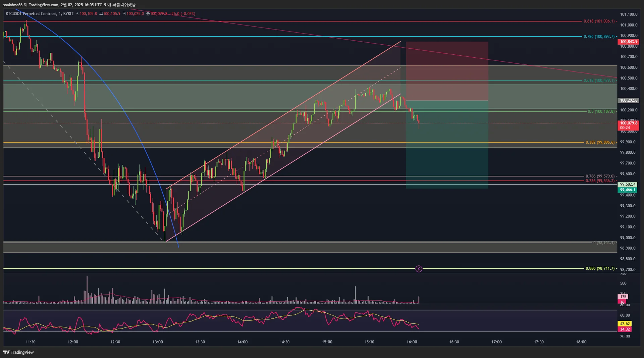Click the purple lightning bolt event marker
Image resolution: width=644 pixels, height=358 pixels.
point(419,269)
